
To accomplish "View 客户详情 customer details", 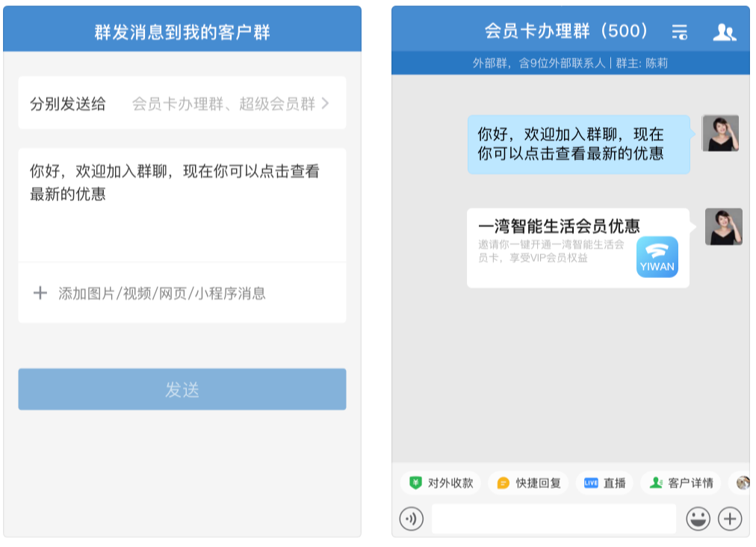I will click(680, 483).
